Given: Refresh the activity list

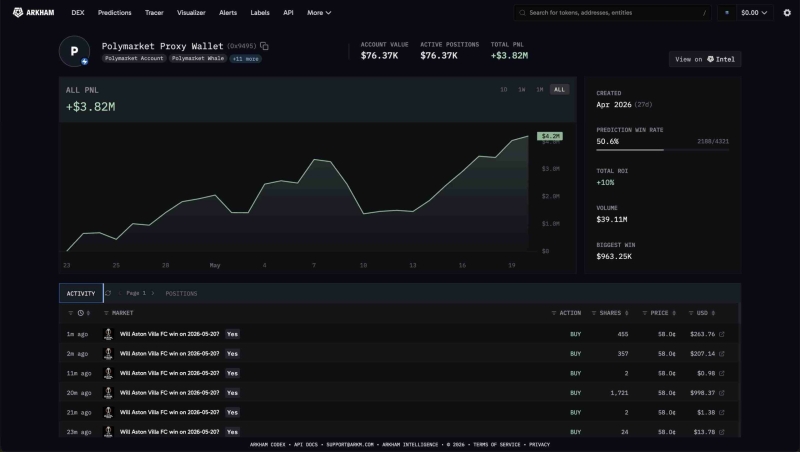Looking at the screenshot, I should (108, 293).
